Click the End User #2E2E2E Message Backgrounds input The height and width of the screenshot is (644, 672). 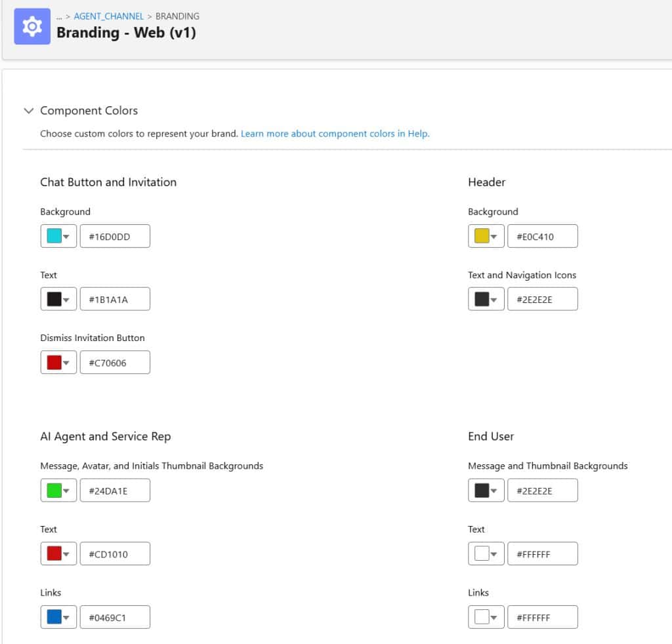543,491
